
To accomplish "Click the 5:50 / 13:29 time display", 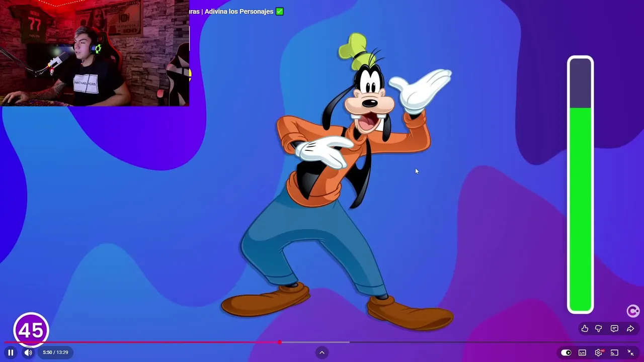I will point(55,352).
